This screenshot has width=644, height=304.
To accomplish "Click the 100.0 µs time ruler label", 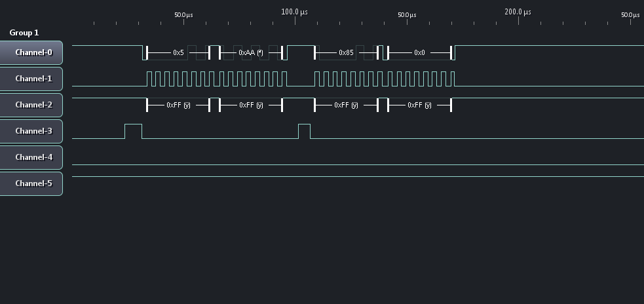I will [294, 12].
